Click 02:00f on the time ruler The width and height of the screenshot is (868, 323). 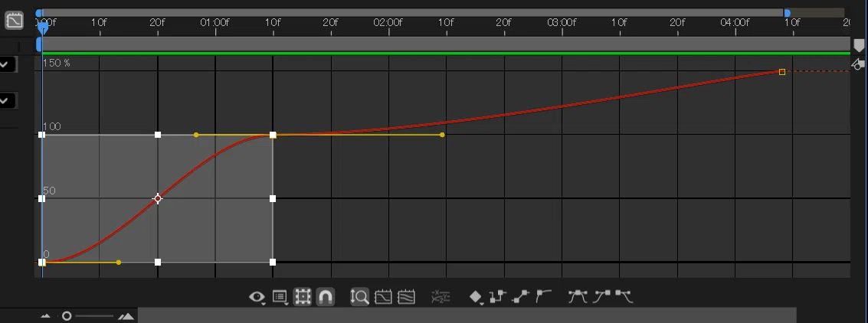388,23
